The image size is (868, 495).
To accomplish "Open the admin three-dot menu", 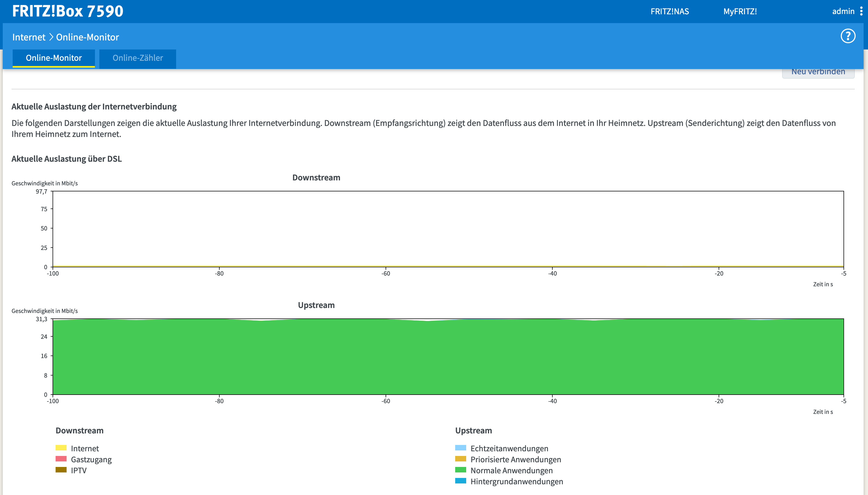I will (x=861, y=11).
